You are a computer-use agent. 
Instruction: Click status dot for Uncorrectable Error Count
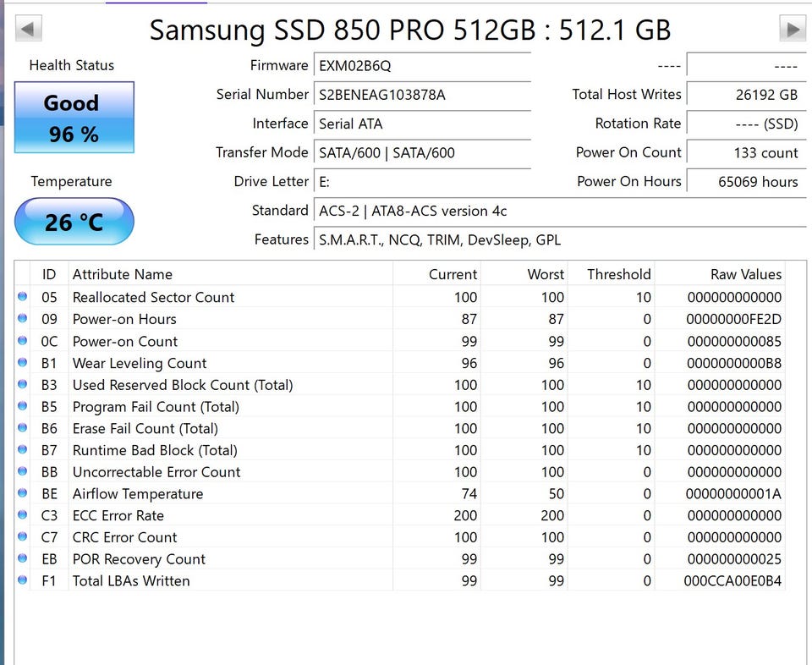22,470
